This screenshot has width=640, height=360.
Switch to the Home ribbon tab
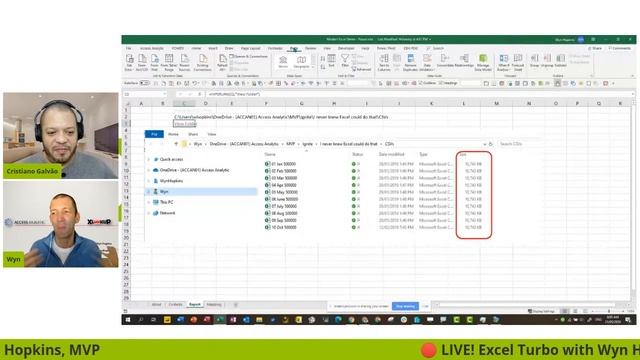pyautogui.click(x=196, y=48)
